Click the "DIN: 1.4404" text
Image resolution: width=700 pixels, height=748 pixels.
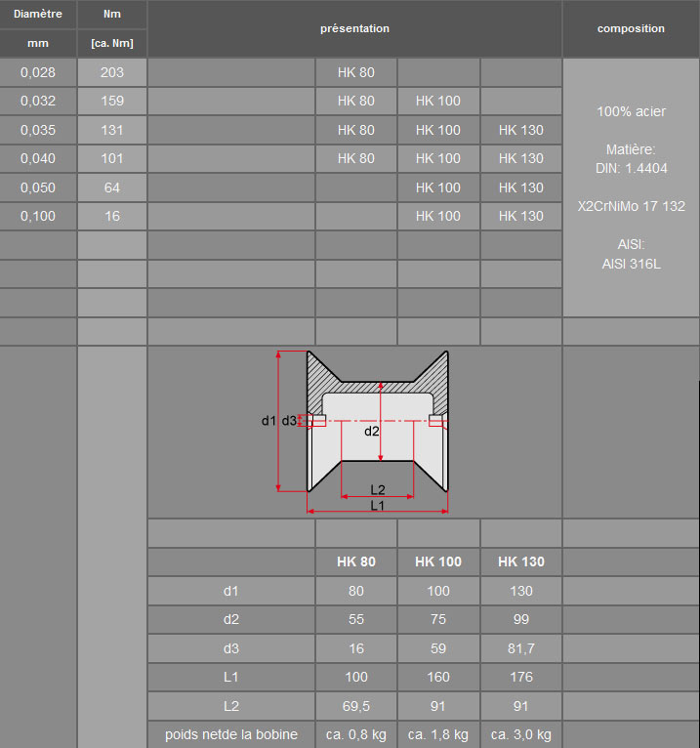631,168
